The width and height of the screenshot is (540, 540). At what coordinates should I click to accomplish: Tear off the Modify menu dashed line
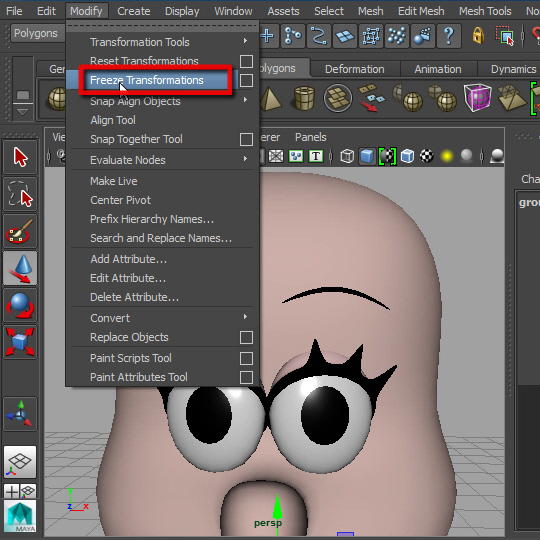(x=162, y=26)
